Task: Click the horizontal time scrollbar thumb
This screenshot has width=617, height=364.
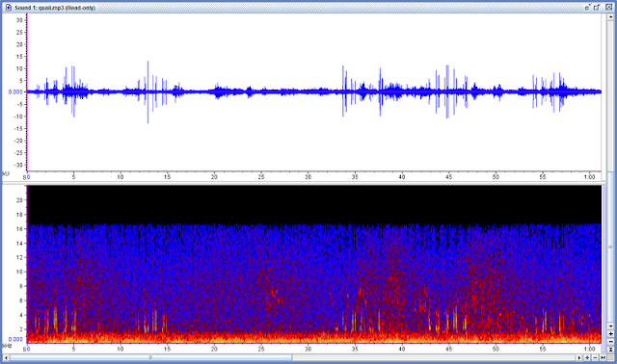Action: point(150,357)
